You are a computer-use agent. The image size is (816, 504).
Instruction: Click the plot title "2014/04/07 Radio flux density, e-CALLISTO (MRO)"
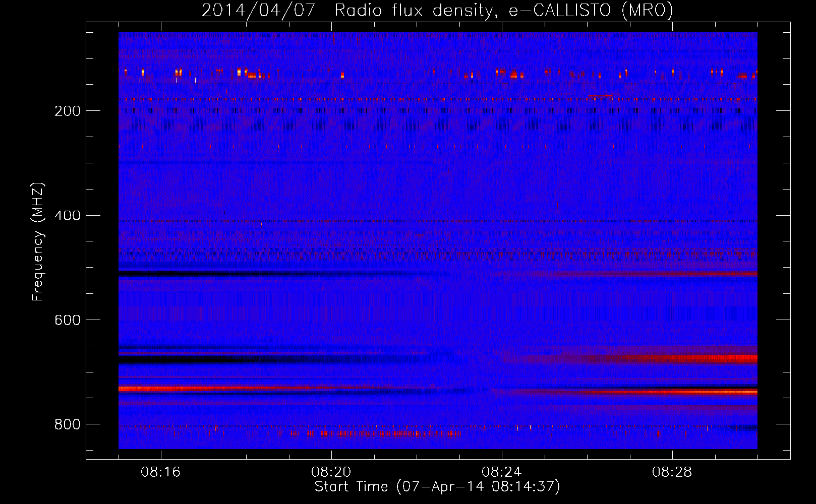pyautogui.click(x=437, y=10)
